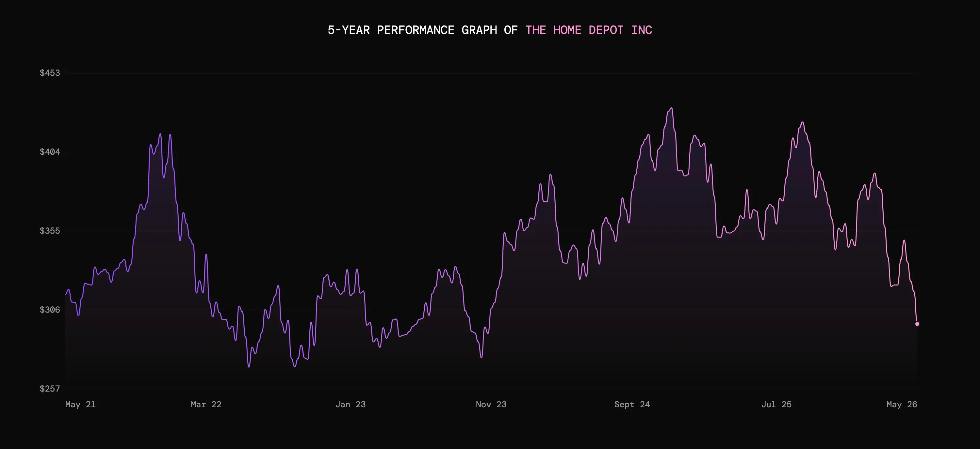Click the "May 21" x-axis date label
Image resolution: width=980 pixels, height=449 pixels.
click(x=80, y=405)
